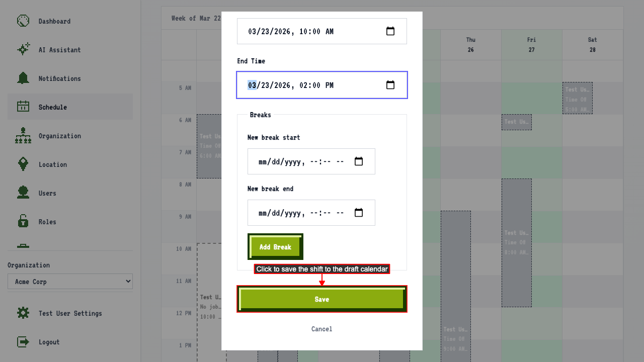
Task: Cancel the shift dialog
Action: [x=322, y=329]
